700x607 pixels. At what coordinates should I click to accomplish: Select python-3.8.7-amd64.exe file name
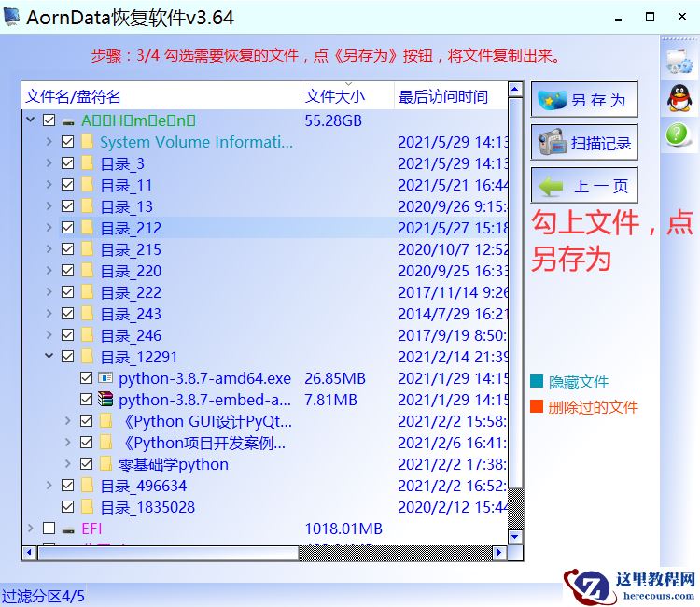click(205, 378)
